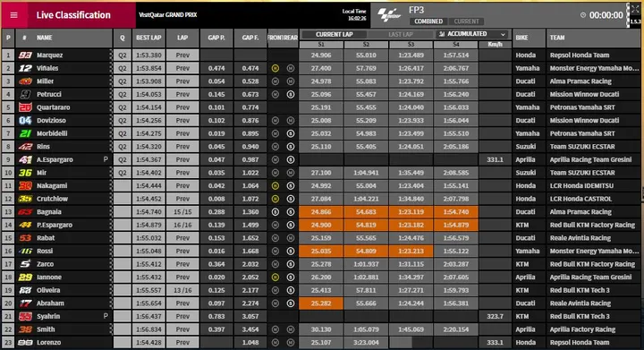Viewport: 644px width, 350px height.
Task: Click the 00:00:00 session timer
Action: tap(606, 15)
